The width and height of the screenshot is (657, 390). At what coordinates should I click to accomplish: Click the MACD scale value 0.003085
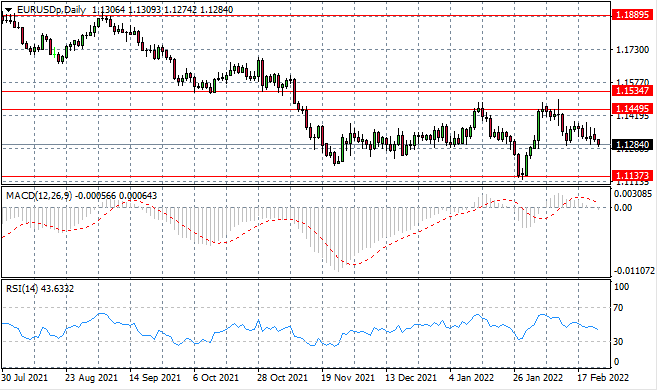(x=633, y=194)
